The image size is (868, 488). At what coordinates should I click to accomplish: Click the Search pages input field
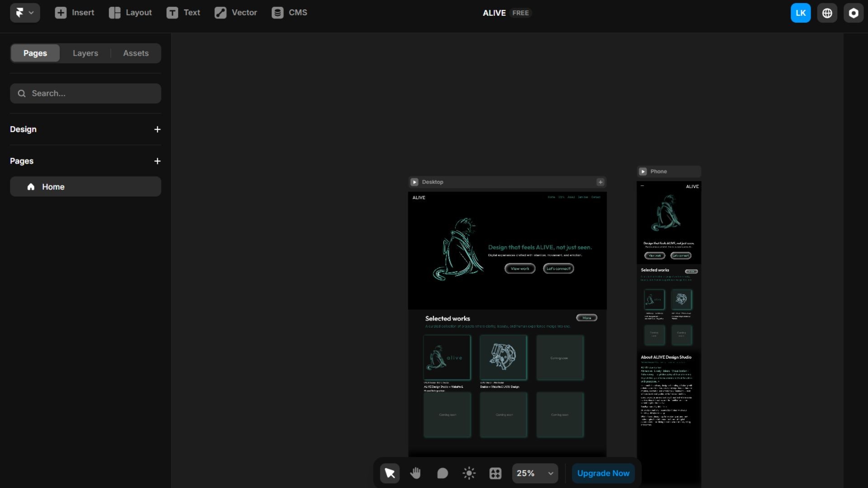tap(86, 94)
